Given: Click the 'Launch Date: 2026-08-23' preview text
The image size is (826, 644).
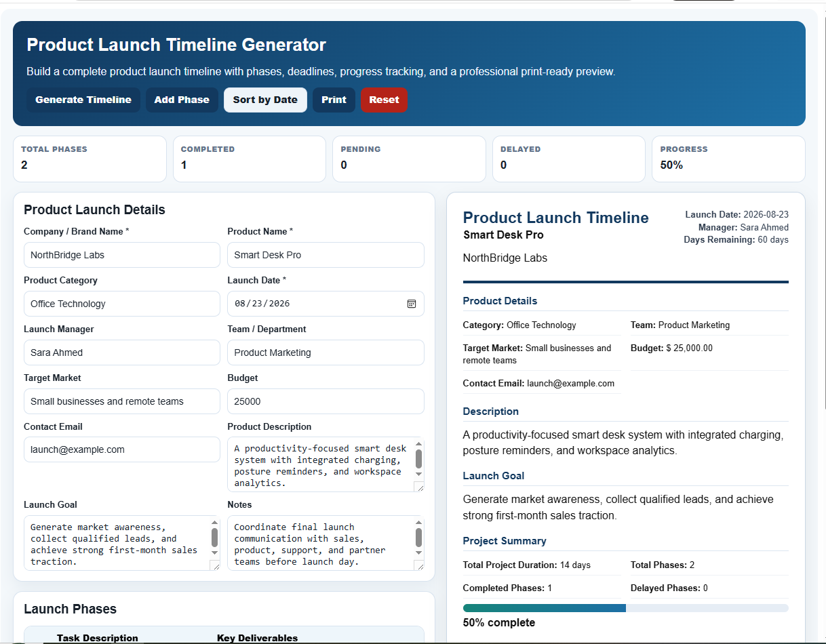Looking at the screenshot, I should 737,214.
